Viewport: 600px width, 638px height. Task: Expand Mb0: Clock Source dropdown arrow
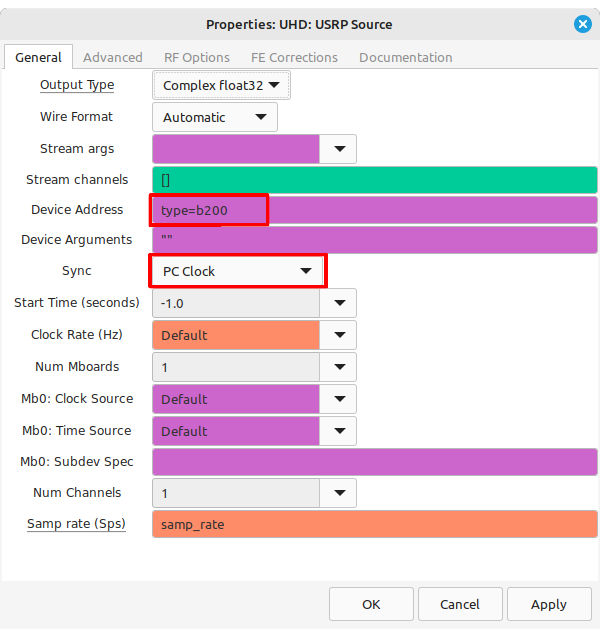click(338, 399)
